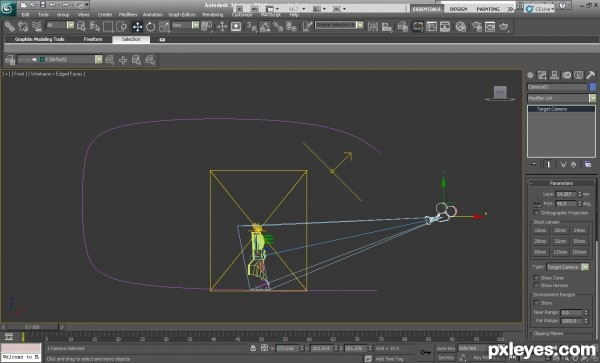This screenshot has height=363, width=600.
Task: Select the 200mm stock lens button
Action: click(579, 252)
